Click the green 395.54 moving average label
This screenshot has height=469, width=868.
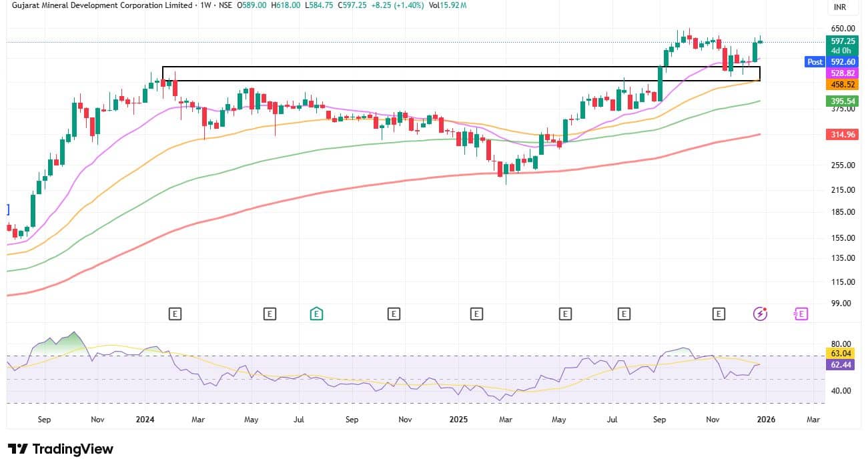[x=842, y=101]
